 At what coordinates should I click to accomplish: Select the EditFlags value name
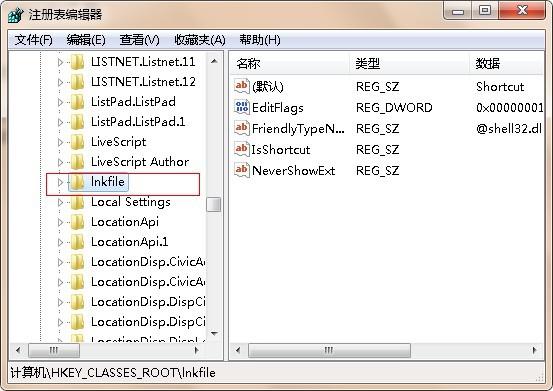[278, 108]
